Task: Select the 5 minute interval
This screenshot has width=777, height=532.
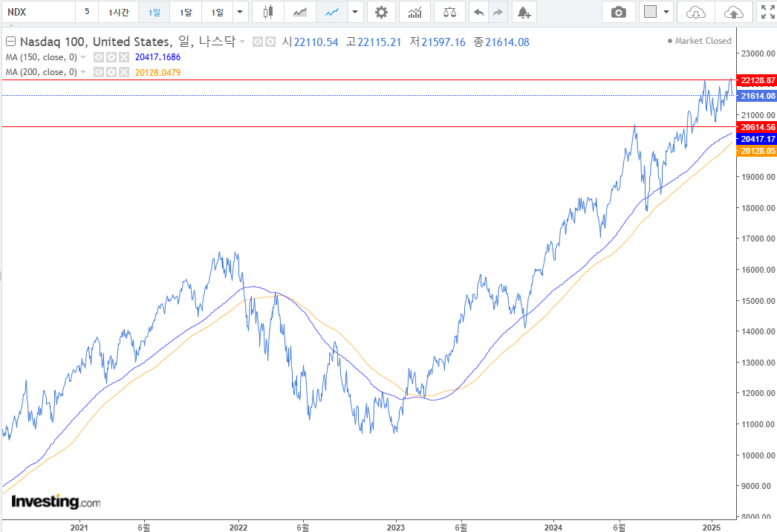Action: point(87,12)
